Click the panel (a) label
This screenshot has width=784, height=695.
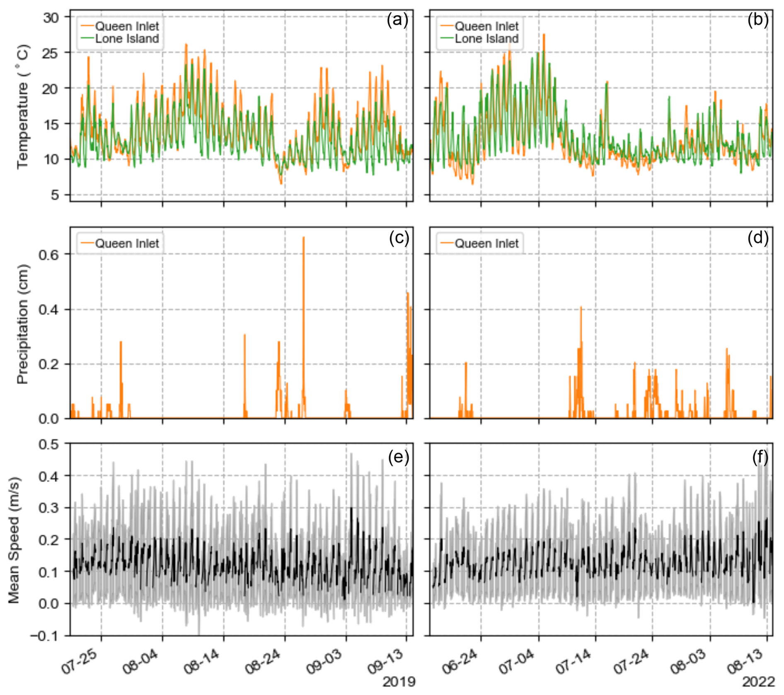397,20
